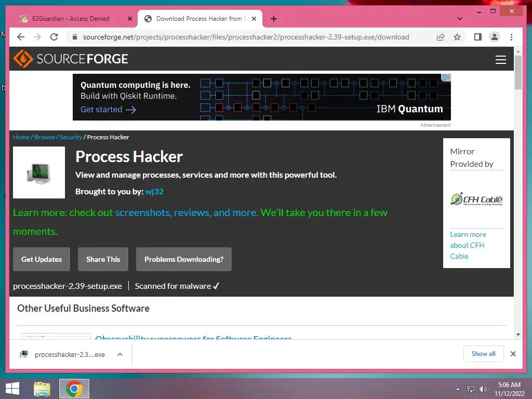Image resolution: width=532 pixels, height=399 pixels.
Task: Click Other Useful Business Software heading
Action: click(x=84, y=308)
